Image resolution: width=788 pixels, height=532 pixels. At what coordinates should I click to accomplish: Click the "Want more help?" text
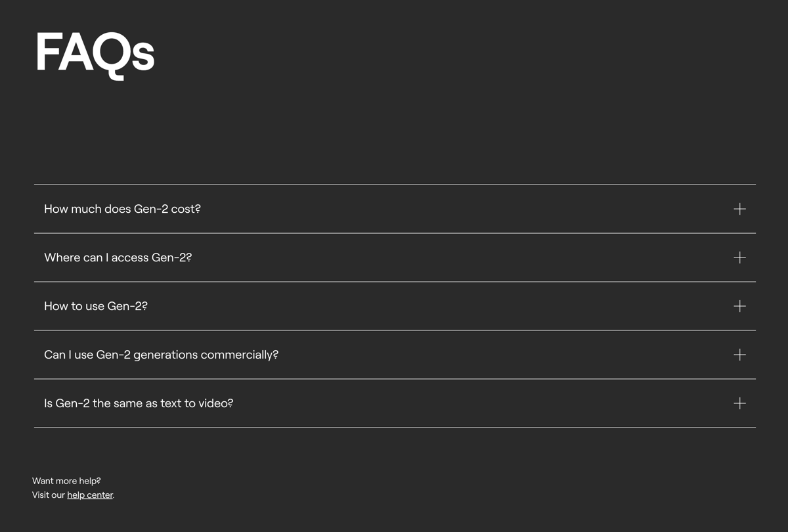pos(66,481)
